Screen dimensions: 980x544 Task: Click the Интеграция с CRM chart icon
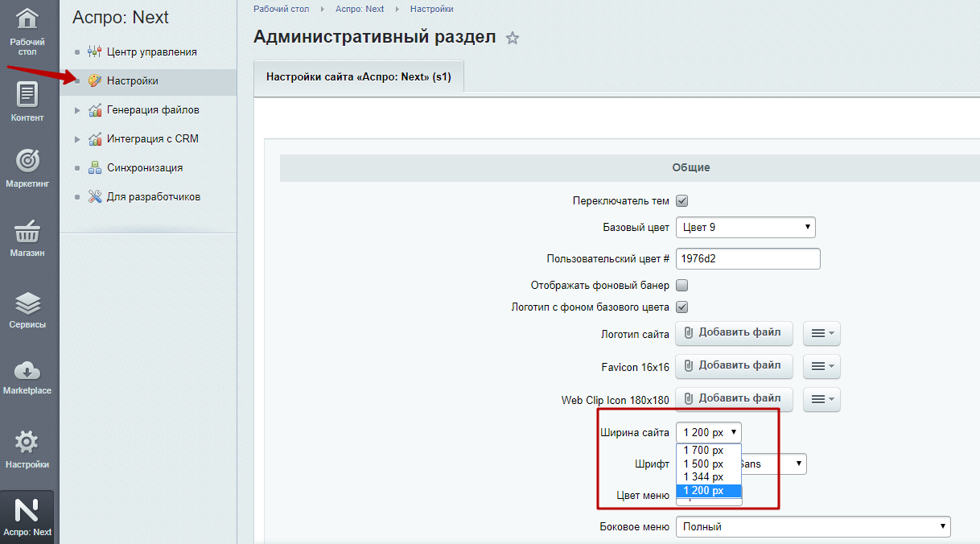94,139
